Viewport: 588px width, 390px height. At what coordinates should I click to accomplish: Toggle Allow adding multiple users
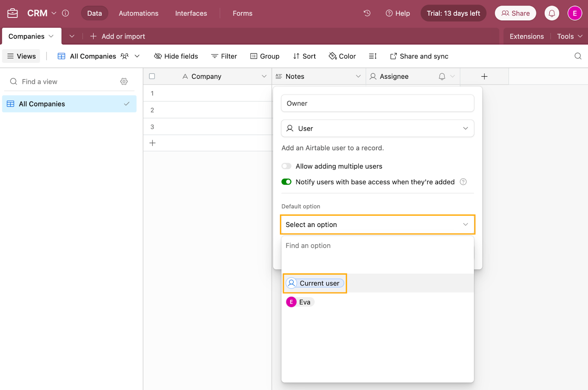[x=286, y=166]
